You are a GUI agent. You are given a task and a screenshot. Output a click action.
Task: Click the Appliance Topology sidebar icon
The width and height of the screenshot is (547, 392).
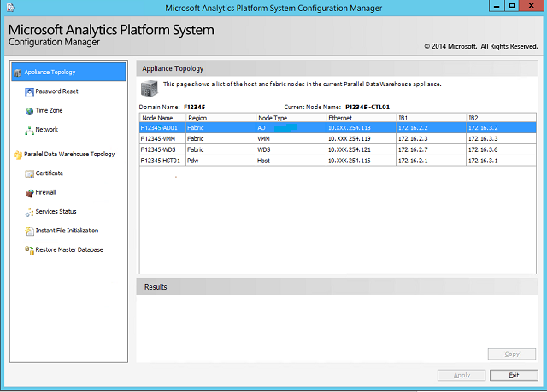(17, 73)
